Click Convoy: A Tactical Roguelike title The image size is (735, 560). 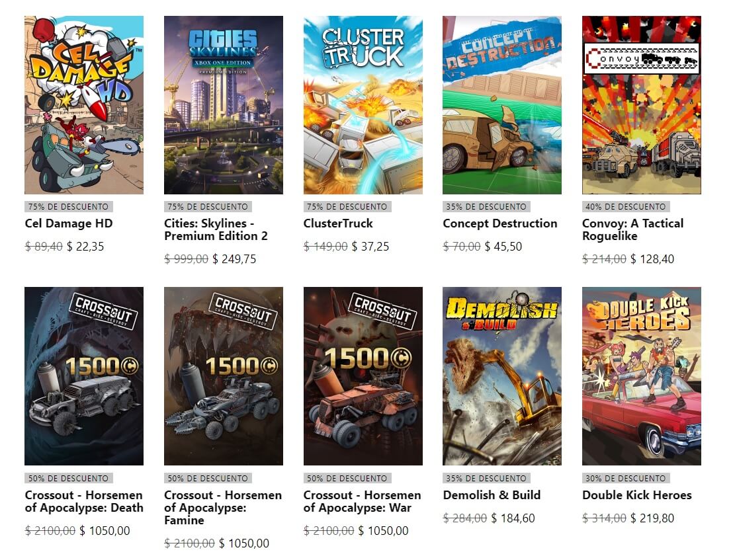[633, 229]
